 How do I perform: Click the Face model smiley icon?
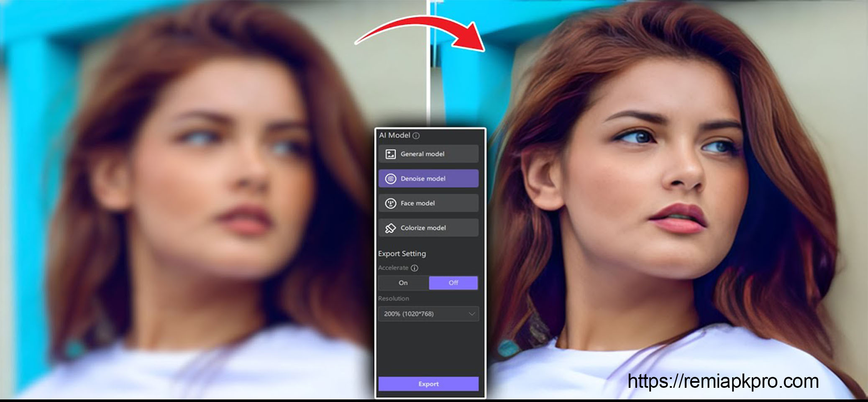(390, 203)
